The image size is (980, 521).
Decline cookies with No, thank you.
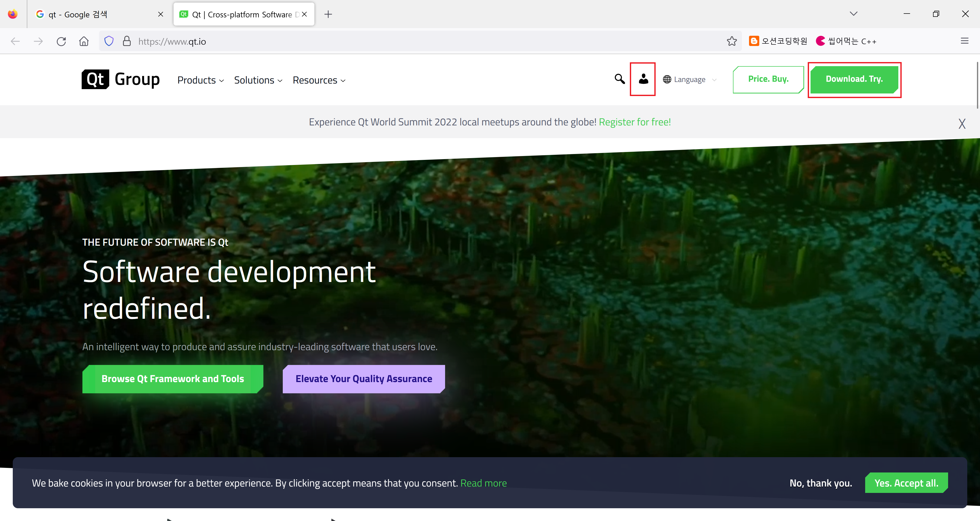pos(820,483)
